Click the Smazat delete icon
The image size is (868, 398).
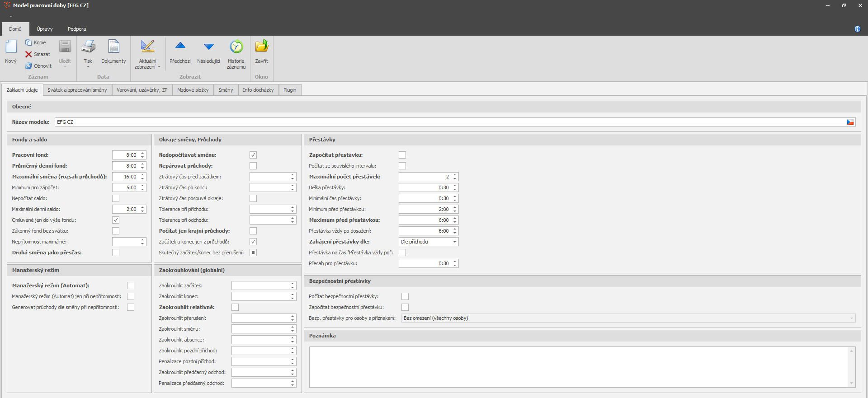(x=28, y=54)
